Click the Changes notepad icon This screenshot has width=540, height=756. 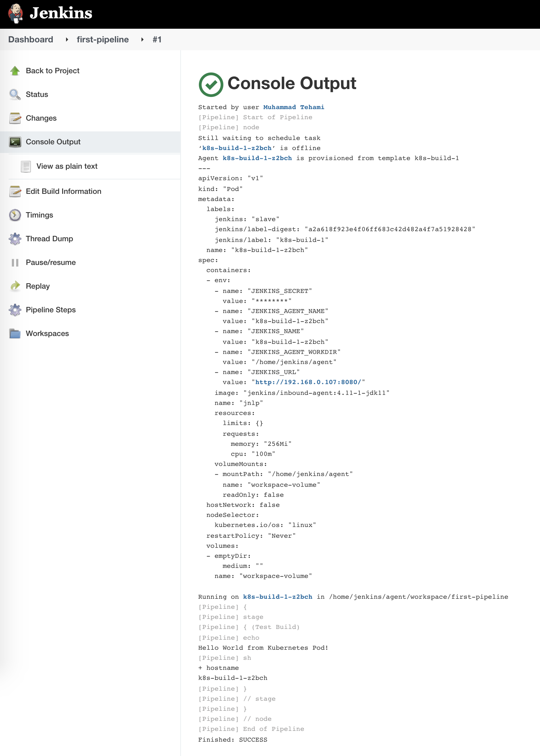[x=15, y=118]
